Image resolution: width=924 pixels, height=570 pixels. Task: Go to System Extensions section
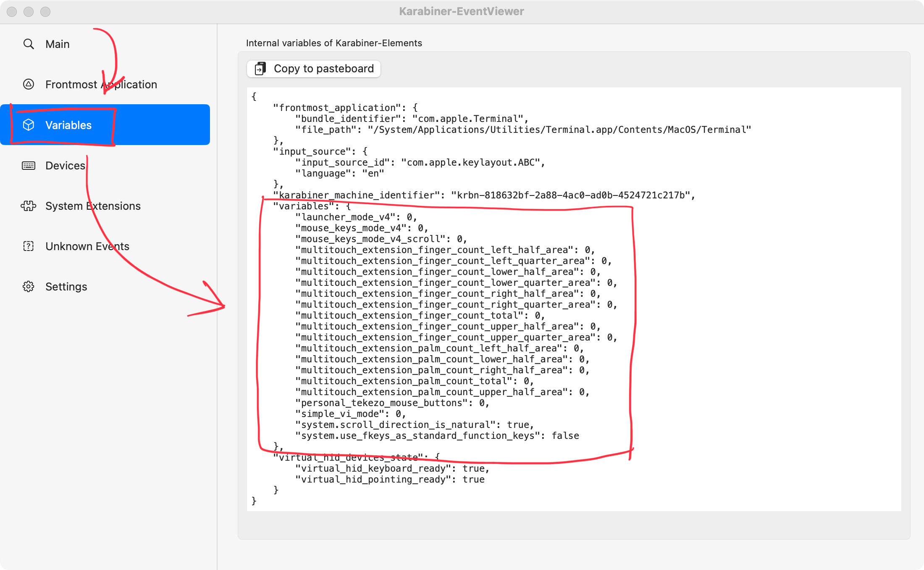click(105, 206)
